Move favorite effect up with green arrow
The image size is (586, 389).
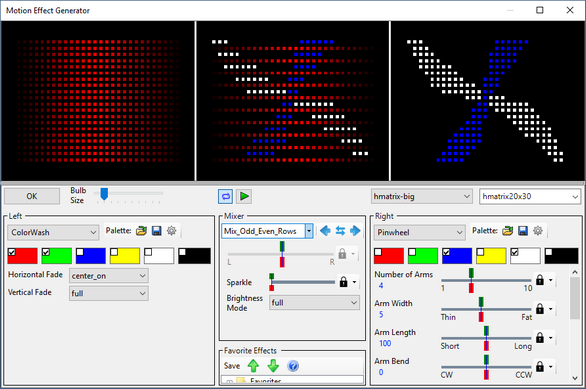point(253,366)
